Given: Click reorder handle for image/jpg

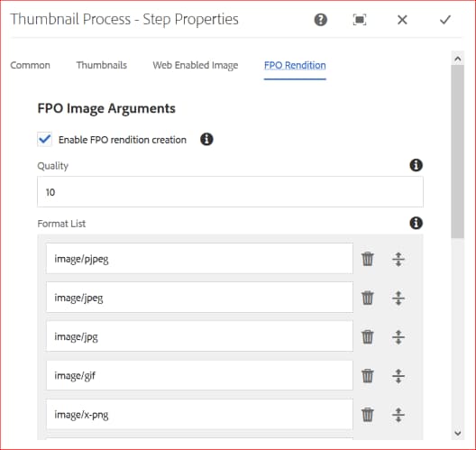Looking at the screenshot, I should tap(398, 336).
